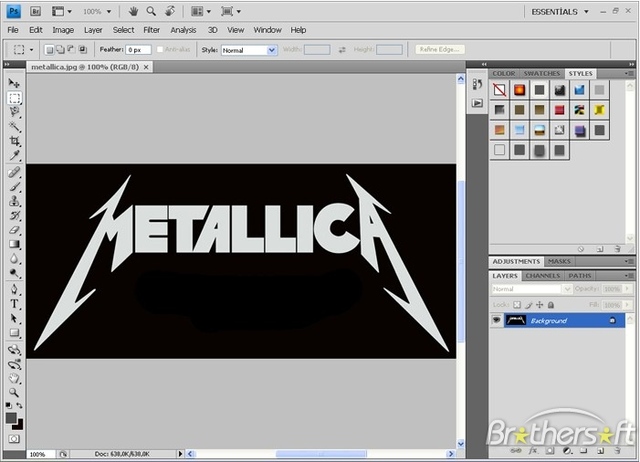Switch to the Paths tab
This screenshot has height=462, width=640.
tap(580, 276)
